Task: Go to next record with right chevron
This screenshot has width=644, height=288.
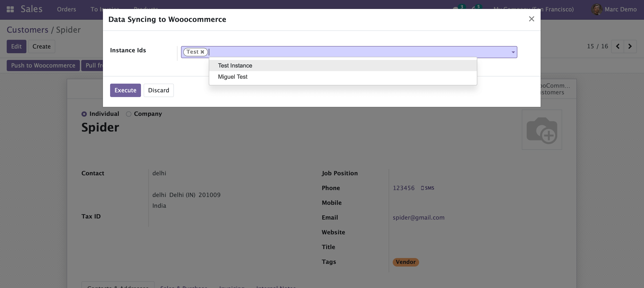Action: point(630,47)
